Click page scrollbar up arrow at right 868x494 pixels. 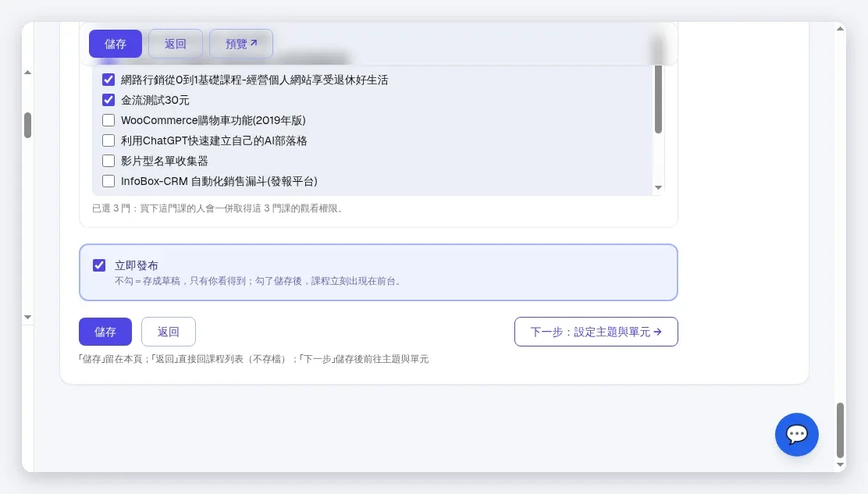click(x=841, y=29)
